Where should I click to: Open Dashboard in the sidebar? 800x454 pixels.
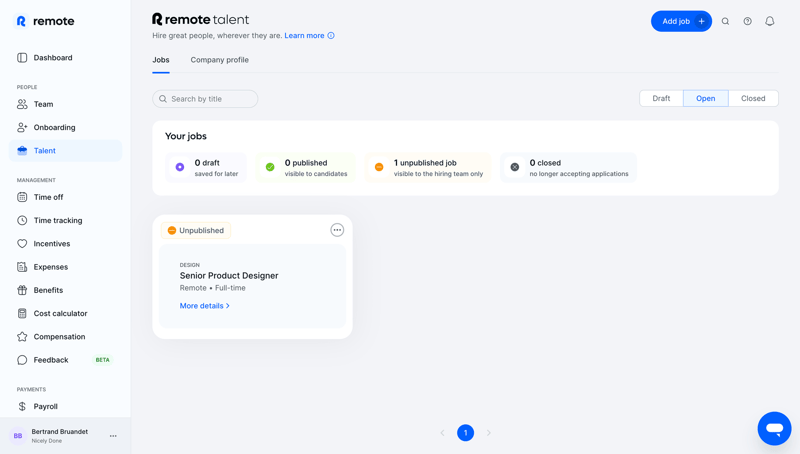point(65,58)
